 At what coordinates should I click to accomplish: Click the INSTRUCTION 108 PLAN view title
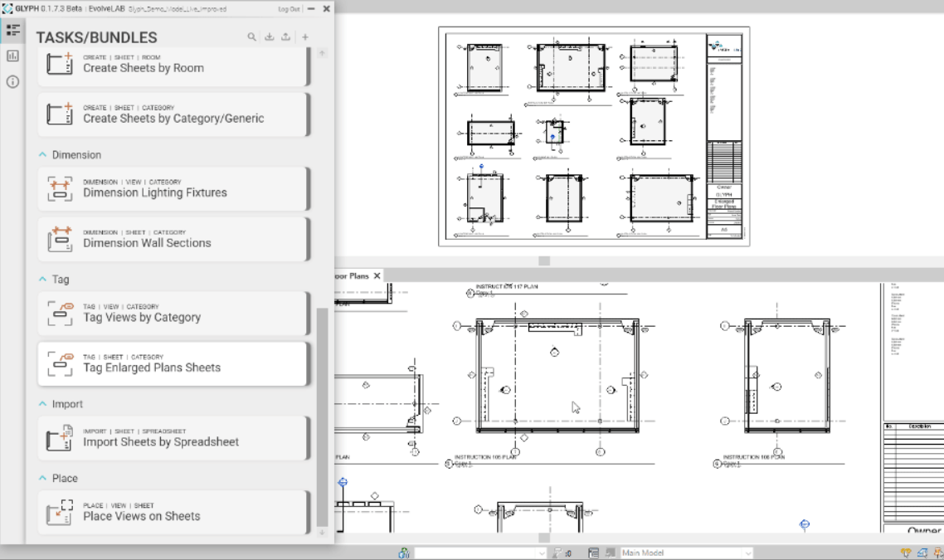pos(753,457)
